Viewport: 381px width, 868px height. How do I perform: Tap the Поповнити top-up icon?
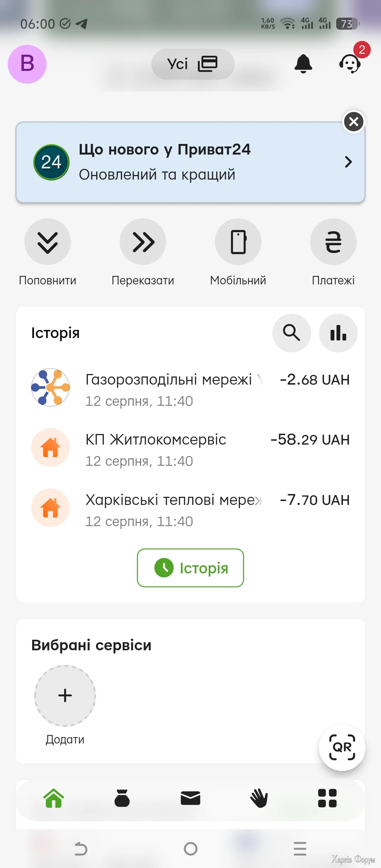(x=48, y=242)
